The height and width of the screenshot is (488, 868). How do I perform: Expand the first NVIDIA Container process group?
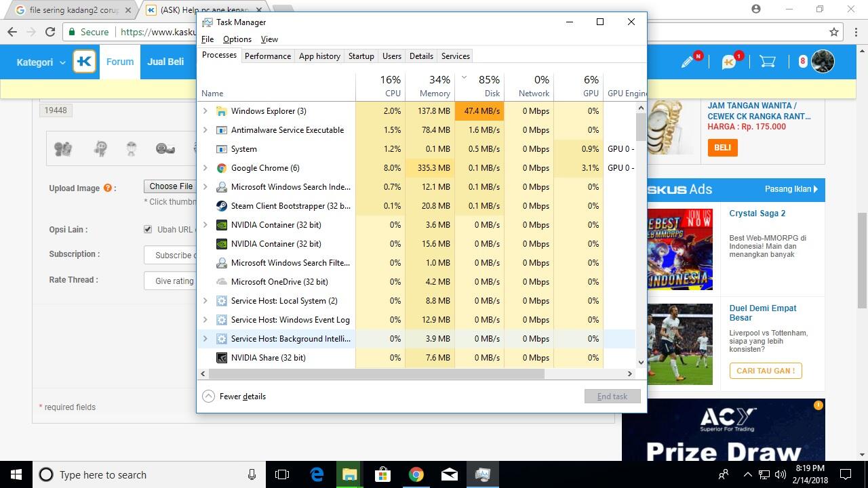pos(205,225)
